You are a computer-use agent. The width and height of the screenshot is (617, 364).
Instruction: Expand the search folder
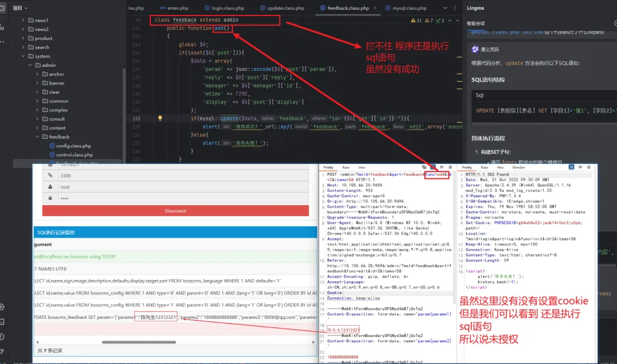(x=23, y=47)
